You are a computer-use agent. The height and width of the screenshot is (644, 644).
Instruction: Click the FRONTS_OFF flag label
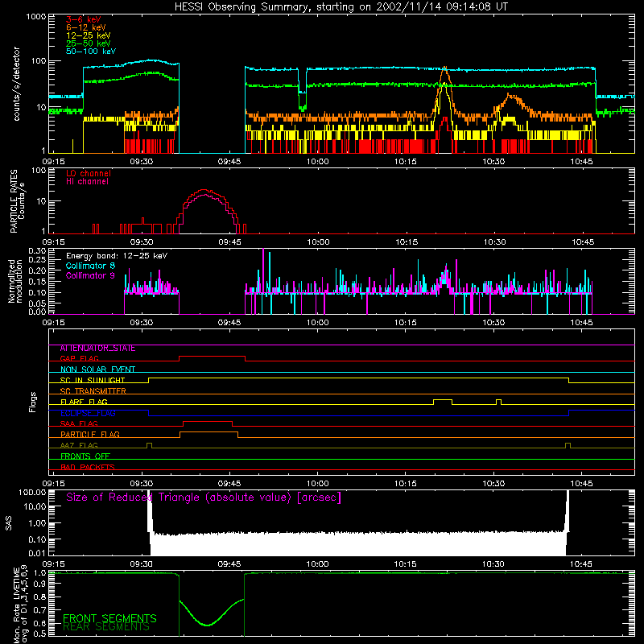[85, 456]
